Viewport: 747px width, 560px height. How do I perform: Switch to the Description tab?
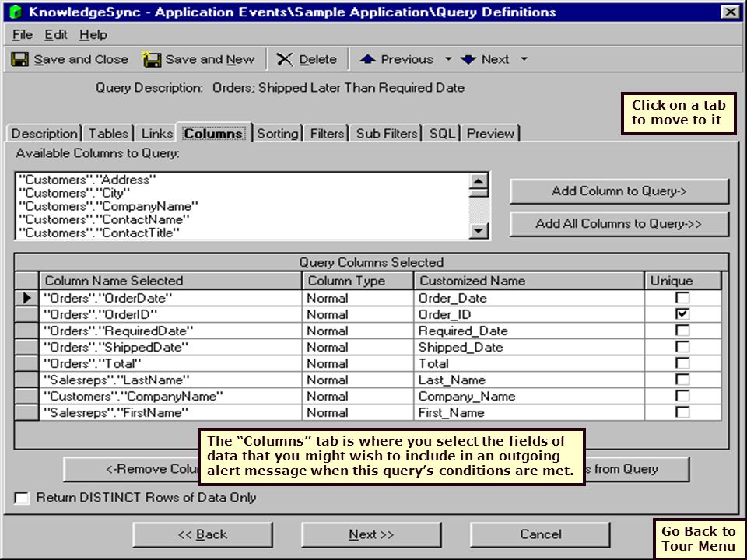tap(44, 133)
